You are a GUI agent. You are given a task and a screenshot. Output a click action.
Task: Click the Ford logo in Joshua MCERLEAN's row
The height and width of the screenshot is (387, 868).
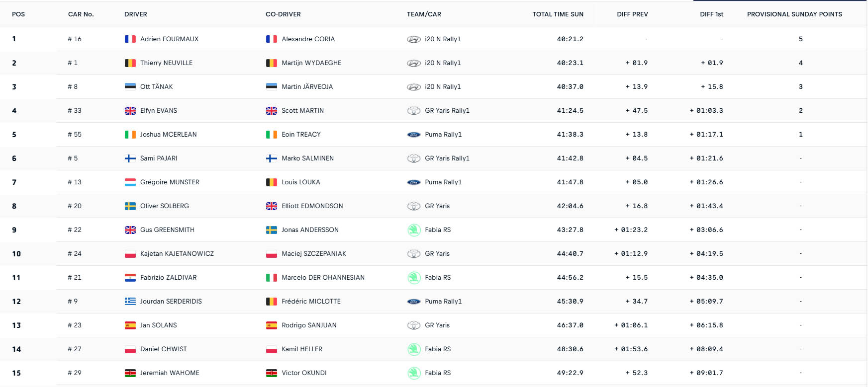414,135
